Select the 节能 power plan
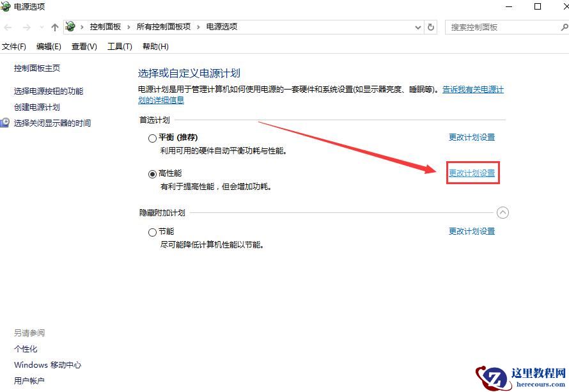The height and width of the screenshot is (392, 569). 152,231
